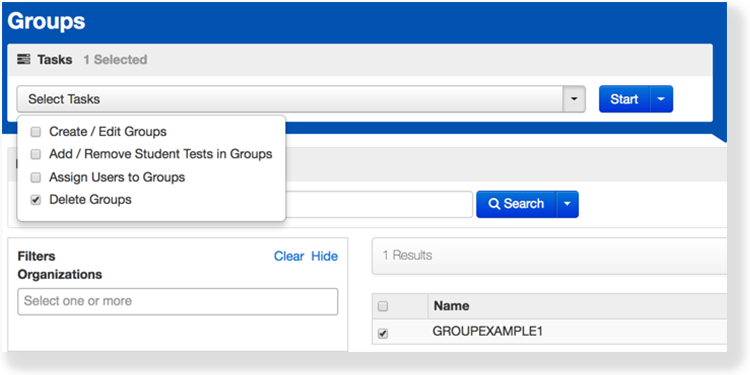Enable the Assign Users to Groups checkbox
Viewport: 750px width, 375px height.
click(x=35, y=178)
